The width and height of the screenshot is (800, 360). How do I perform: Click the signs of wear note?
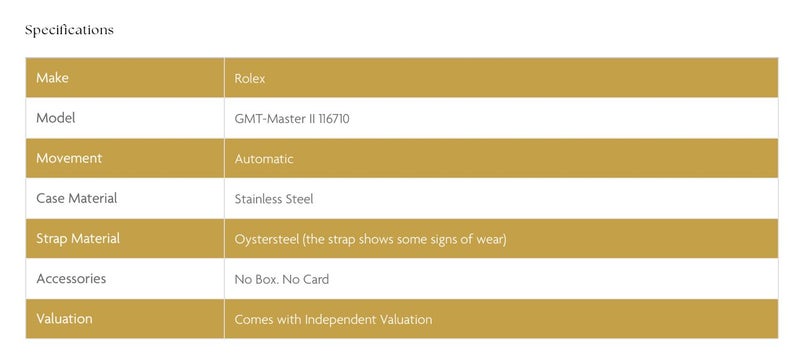pyautogui.click(x=465, y=239)
